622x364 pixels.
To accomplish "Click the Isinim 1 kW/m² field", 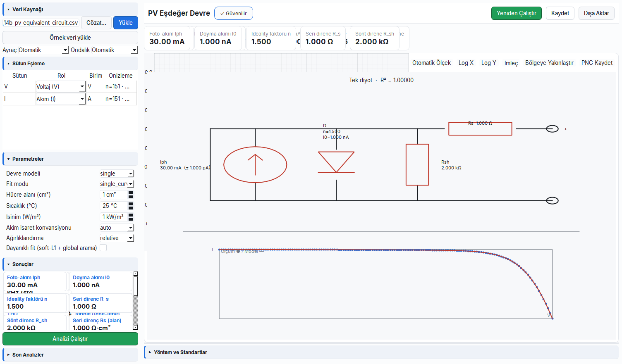I will coord(114,217).
